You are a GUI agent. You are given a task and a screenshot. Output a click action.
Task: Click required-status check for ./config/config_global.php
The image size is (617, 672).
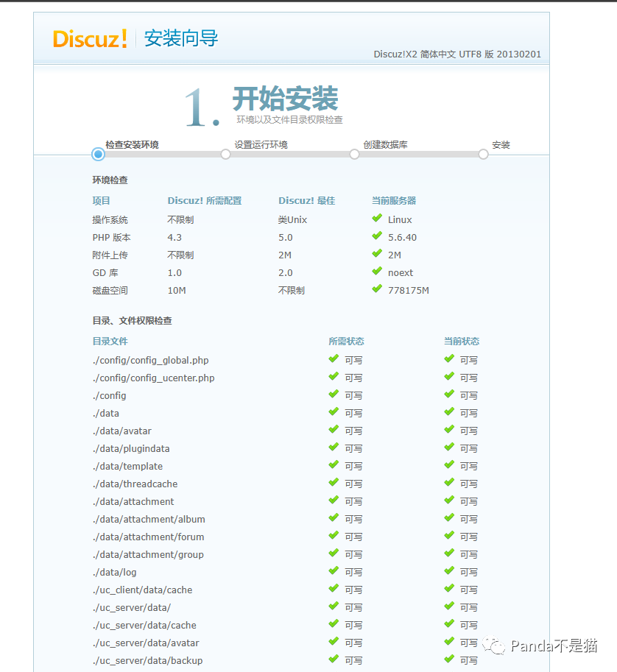tap(334, 359)
